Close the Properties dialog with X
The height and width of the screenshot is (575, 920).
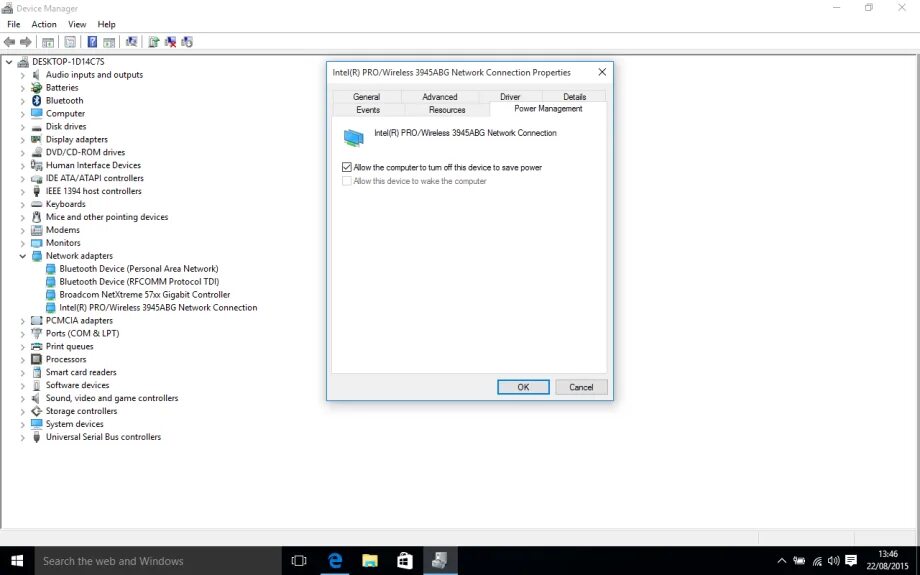click(x=602, y=72)
